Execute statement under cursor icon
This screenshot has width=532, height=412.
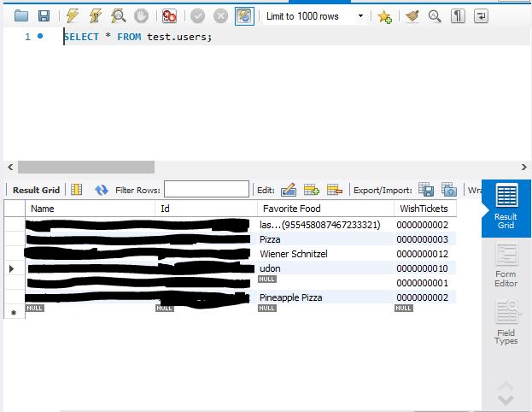pyautogui.click(x=96, y=16)
